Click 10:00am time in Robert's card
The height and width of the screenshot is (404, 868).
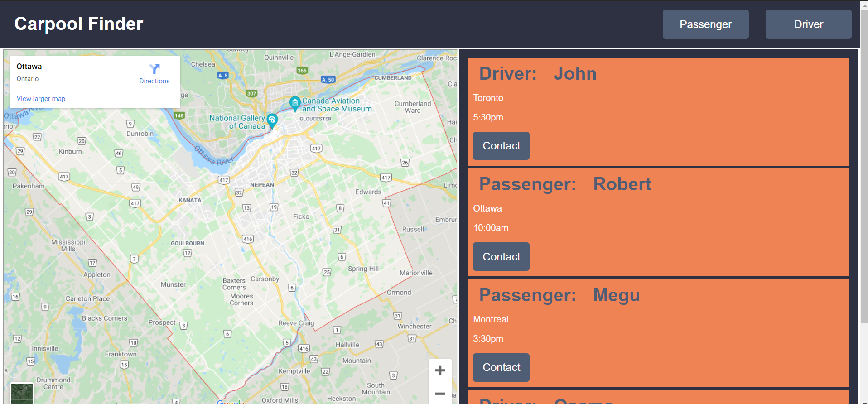(491, 228)
